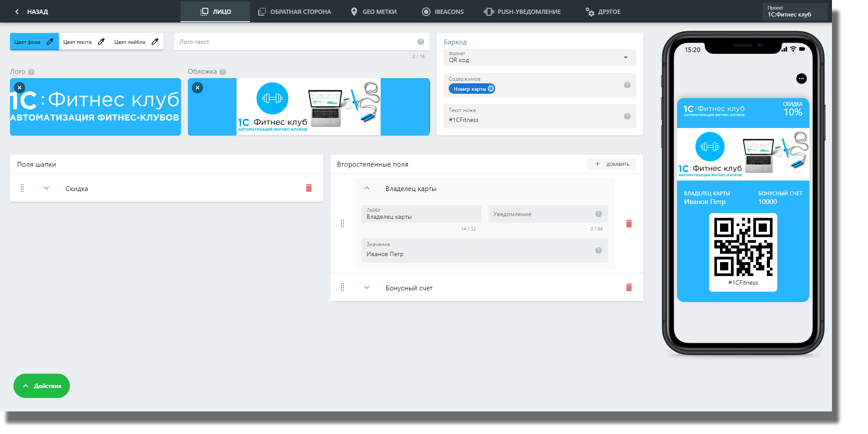Pick the label color Цвет лейбла

(136, 42)
